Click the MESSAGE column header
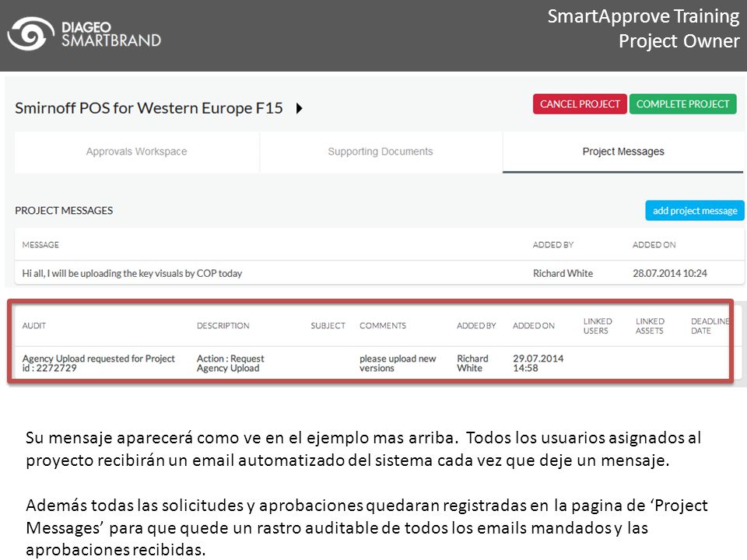The image size is (747, 560). (40, 245)
